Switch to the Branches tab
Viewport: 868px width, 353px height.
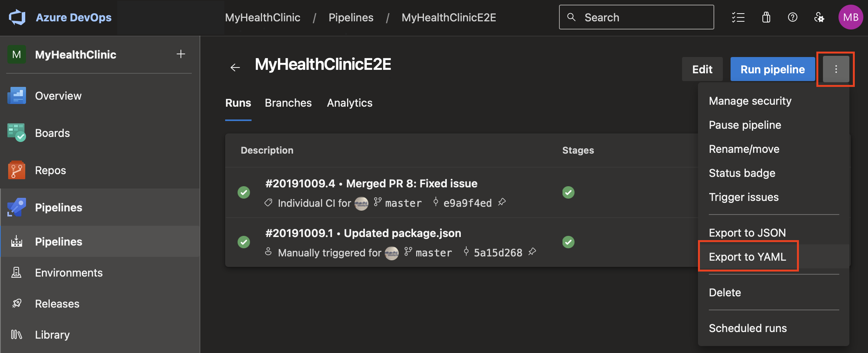click(x=288, y=103)
